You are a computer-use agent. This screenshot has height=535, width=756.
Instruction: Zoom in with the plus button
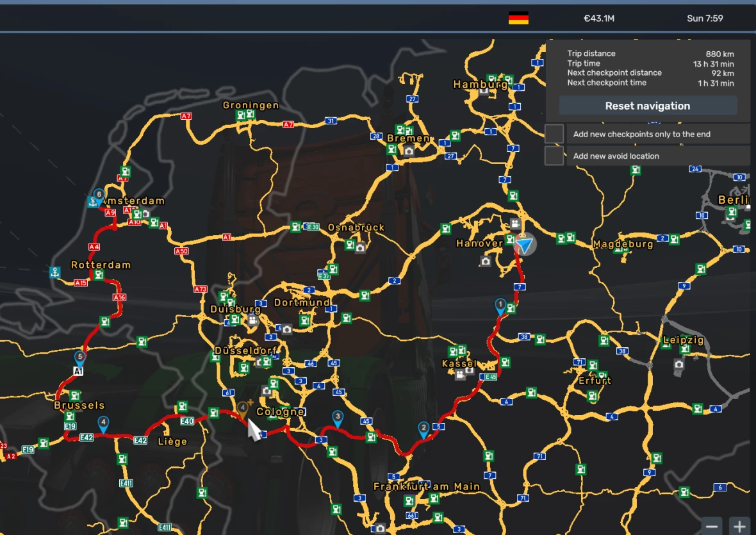click(x=739, y=526)
